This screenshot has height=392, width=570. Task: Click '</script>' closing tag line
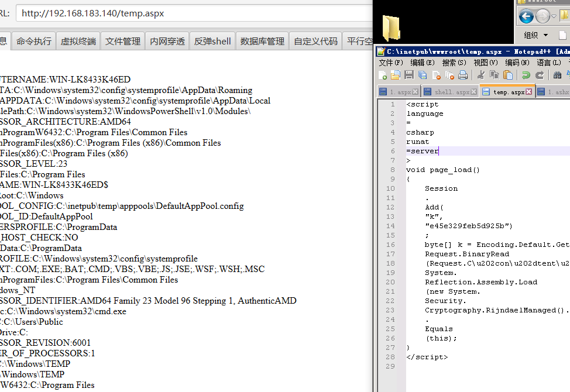(427, 357)
